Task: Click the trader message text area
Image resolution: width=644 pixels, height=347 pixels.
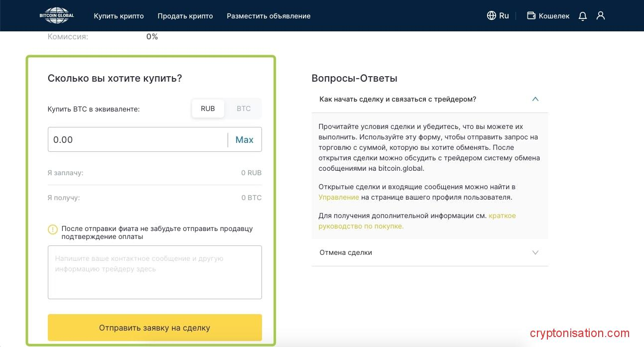Action: [154, 272]
